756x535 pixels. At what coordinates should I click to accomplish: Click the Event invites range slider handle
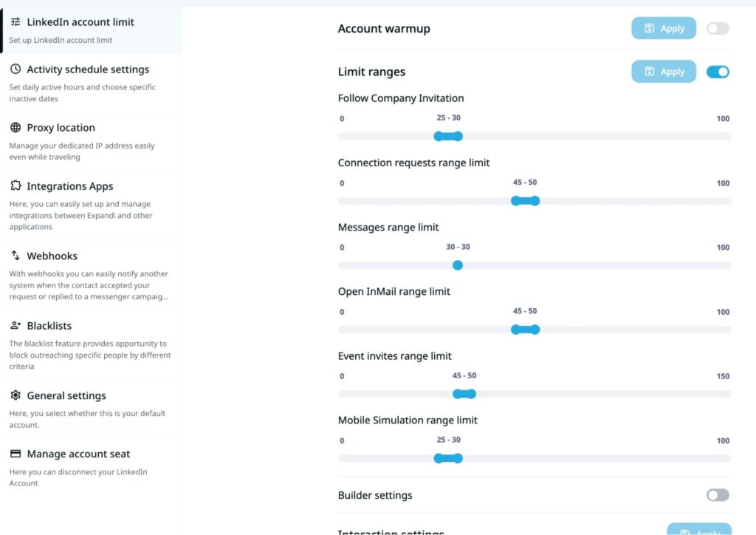click(464, 394)
